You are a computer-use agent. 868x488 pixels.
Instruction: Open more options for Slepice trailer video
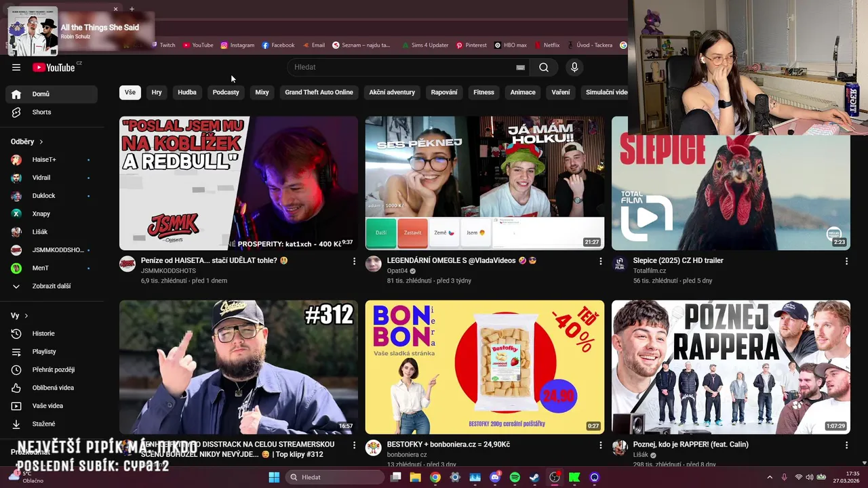[x=846, y=261]
